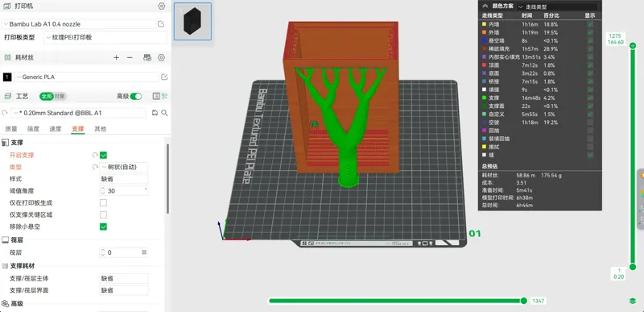The height and width of the screenshot is (312, 644).
Task: Add a filament with the plus icon
Action: tap(116, 57)
